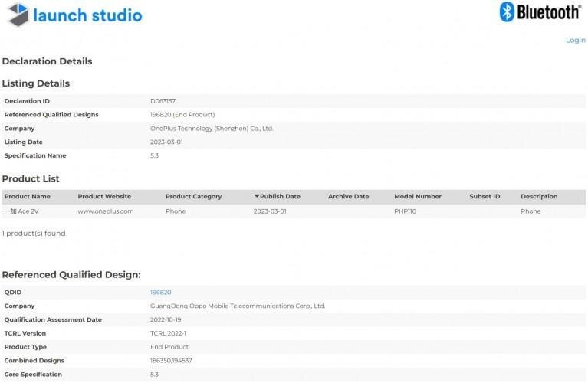Image resolution: width=588 pixels, height=383 pixels.
Task: Click the Product Name column header
Action: 26,197
